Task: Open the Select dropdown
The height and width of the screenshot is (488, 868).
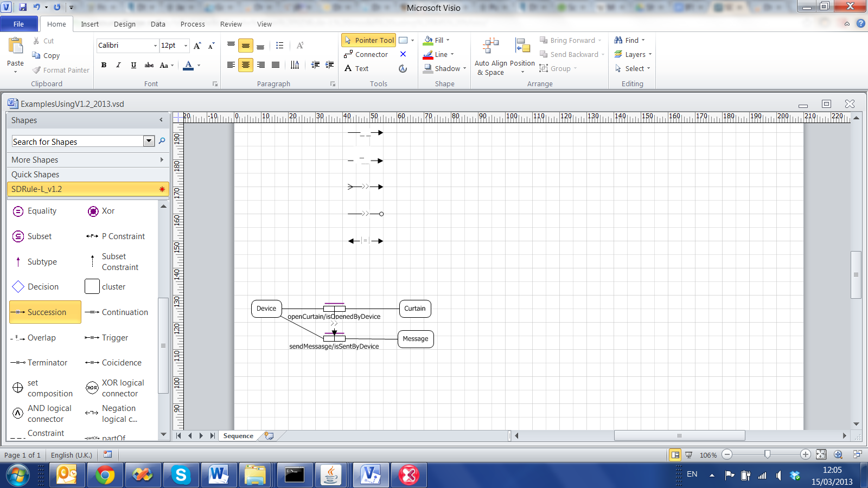Action: (x=633, y=68)
